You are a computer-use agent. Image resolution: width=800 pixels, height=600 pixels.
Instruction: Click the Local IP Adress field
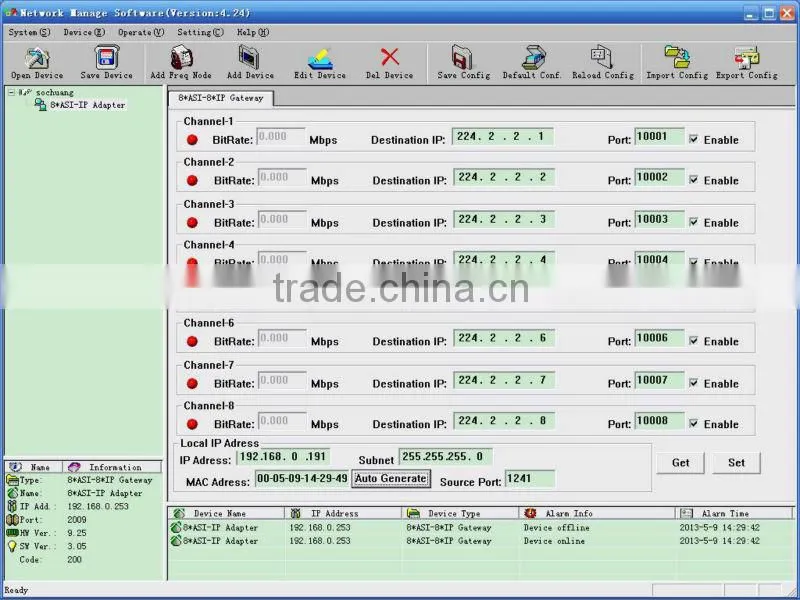283,457
